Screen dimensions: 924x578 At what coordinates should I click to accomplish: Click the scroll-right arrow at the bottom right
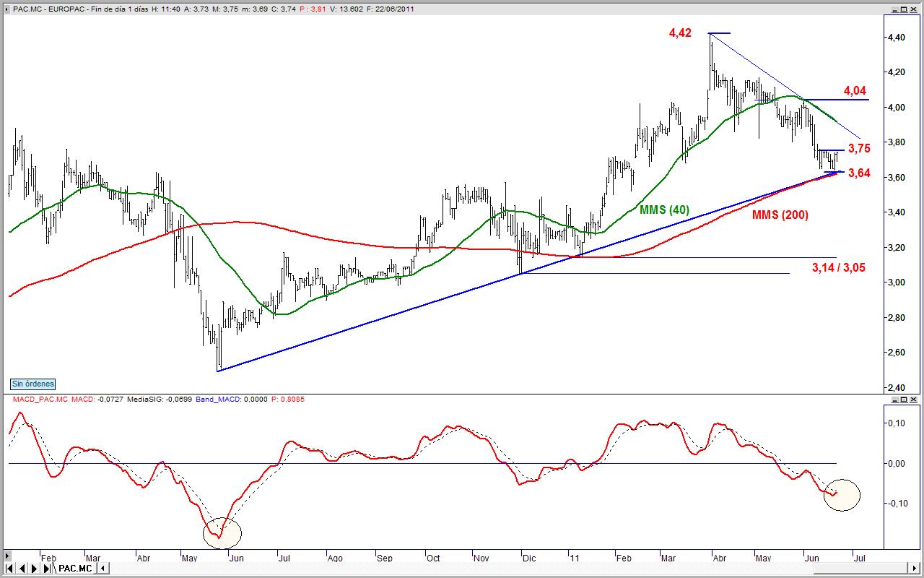915,569
